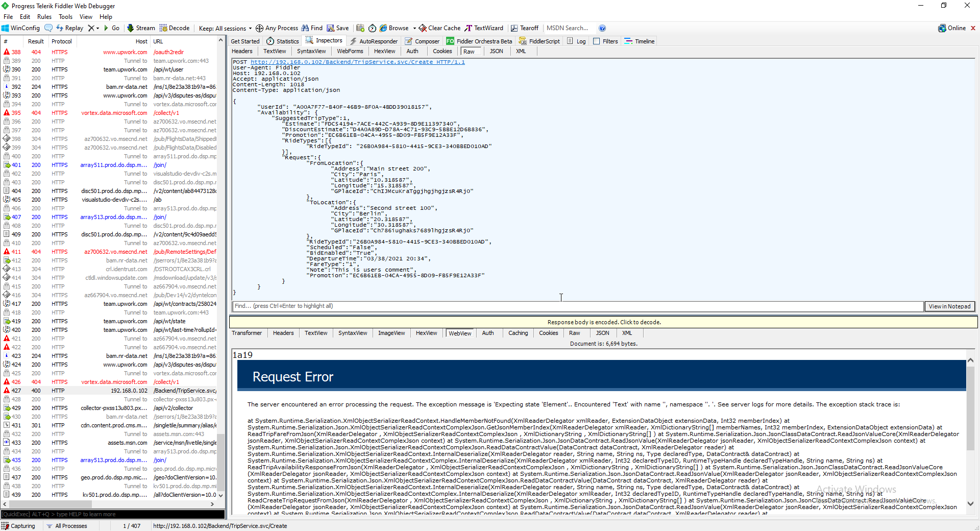Toggle the Decode option
The width and height of the screenshot is (980, 531).
tap(175, 28)
